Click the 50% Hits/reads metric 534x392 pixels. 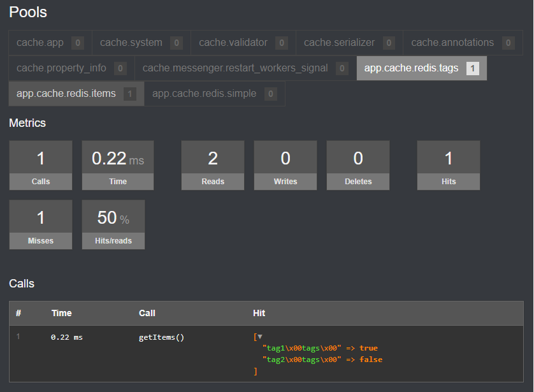(113, 224)
